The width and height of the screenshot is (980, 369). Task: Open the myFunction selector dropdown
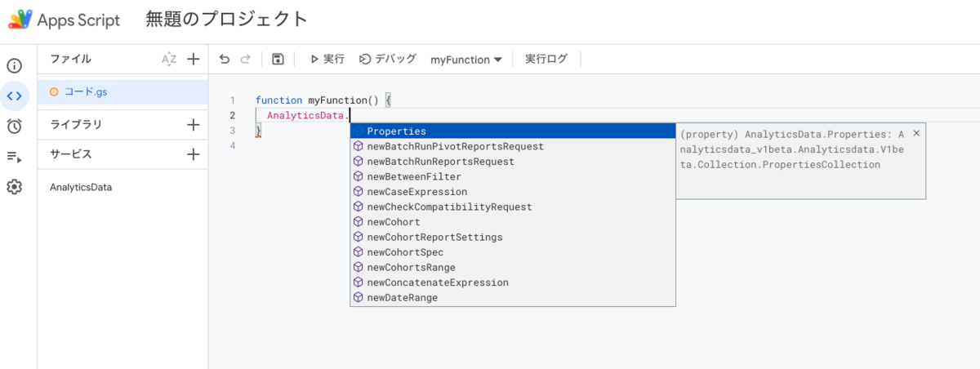465,60
